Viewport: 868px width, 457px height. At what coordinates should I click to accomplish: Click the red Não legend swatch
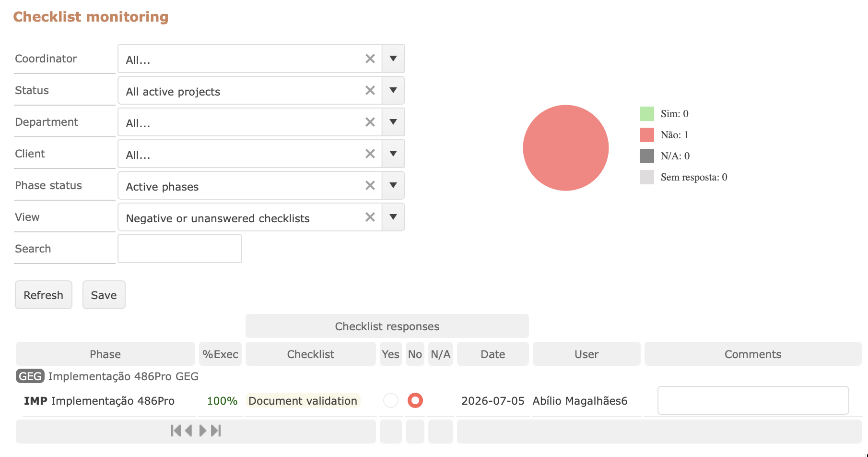(x=647, y=135)
